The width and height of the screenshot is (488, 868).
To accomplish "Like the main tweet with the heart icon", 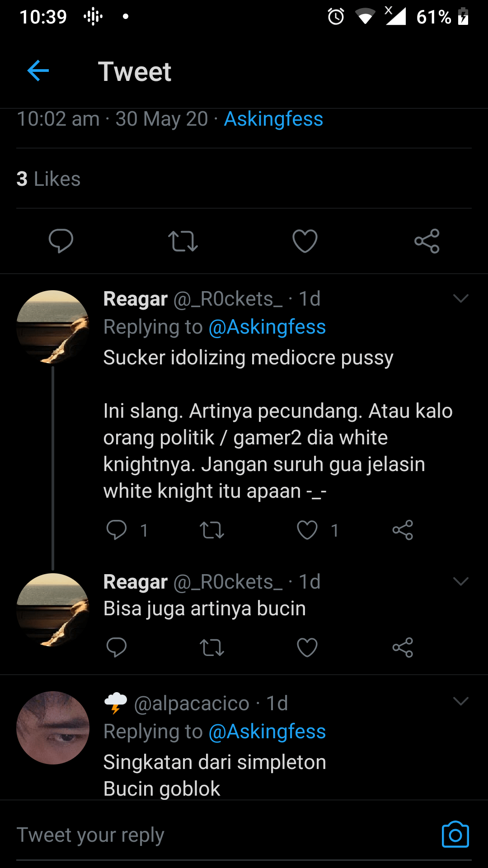I will (x=305, y=241).
